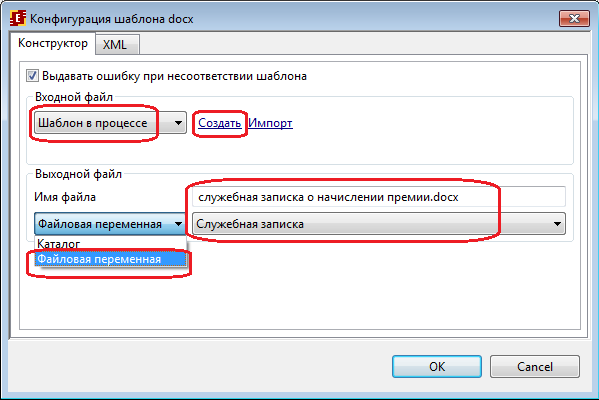Focus the Имя файла text field
599x400 pixels.
coord(379,197)
